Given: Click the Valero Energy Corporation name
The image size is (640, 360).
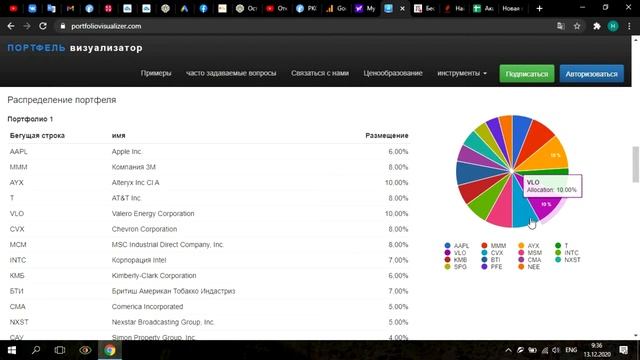Looking at the screenshot, I should coord(153,213).
